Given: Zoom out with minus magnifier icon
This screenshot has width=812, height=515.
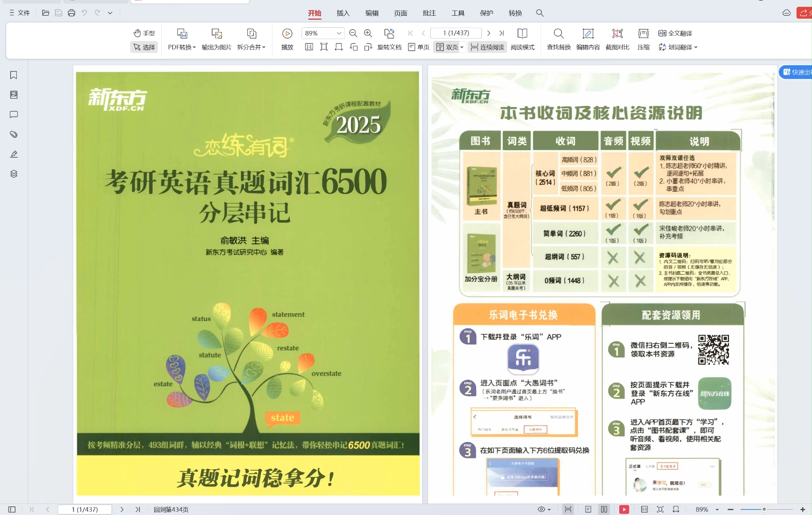Looking at the screenshot, I should (353, 33).
